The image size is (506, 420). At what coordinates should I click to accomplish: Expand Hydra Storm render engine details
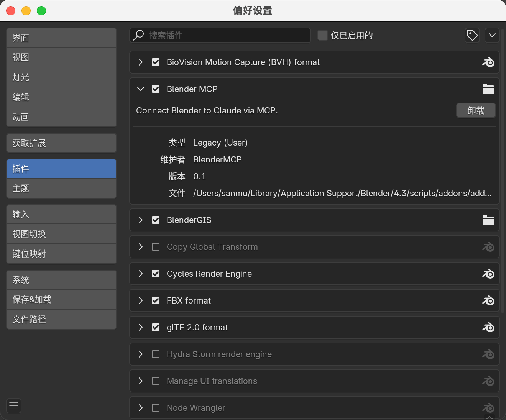coord(141,354)
